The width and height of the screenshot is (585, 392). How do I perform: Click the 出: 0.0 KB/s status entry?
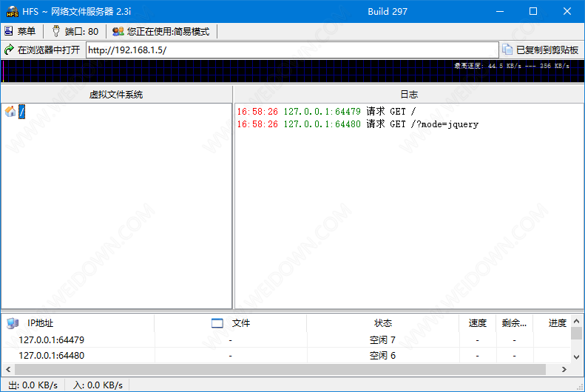33,385
